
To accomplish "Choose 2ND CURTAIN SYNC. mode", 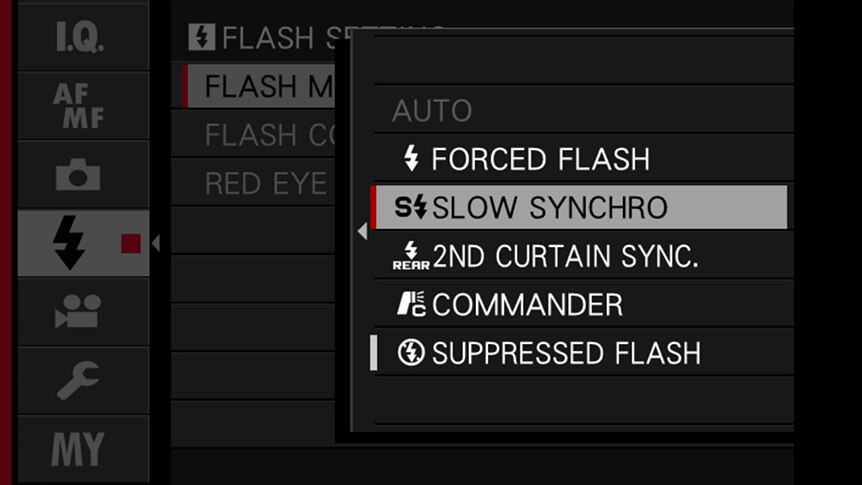I will click(x=566, y=256).
